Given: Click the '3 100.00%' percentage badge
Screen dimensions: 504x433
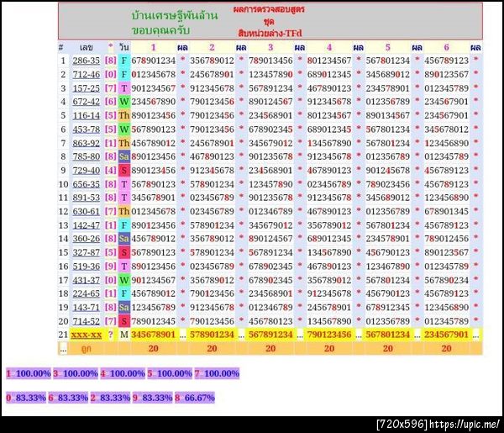Looking at the screenshot, I should 76,373.
